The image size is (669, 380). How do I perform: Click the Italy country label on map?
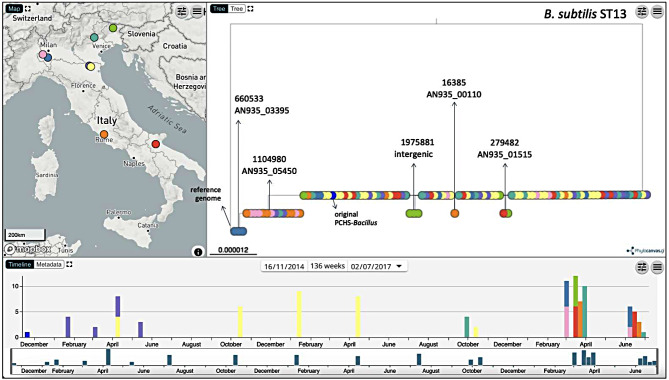[107, 121]
